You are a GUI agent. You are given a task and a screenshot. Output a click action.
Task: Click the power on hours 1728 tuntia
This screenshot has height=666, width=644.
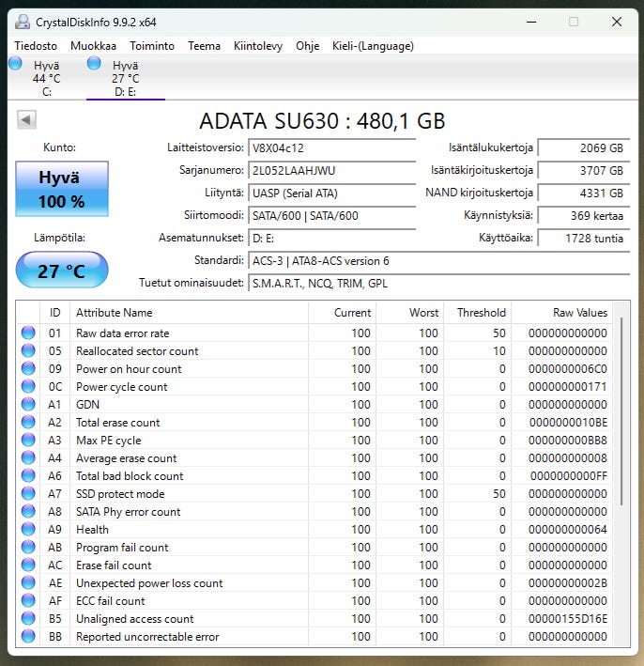coord(584,239)
